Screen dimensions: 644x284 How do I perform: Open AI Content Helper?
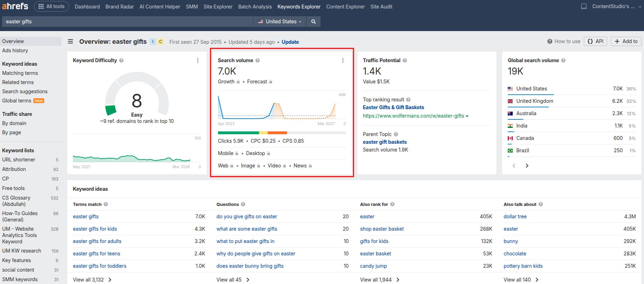[x=160, y=6]
